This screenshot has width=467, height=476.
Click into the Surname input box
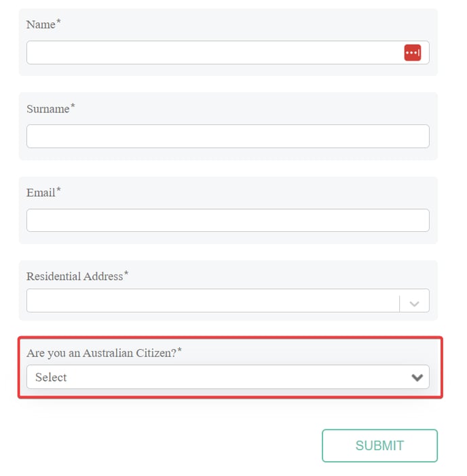(x=227, y=136)
